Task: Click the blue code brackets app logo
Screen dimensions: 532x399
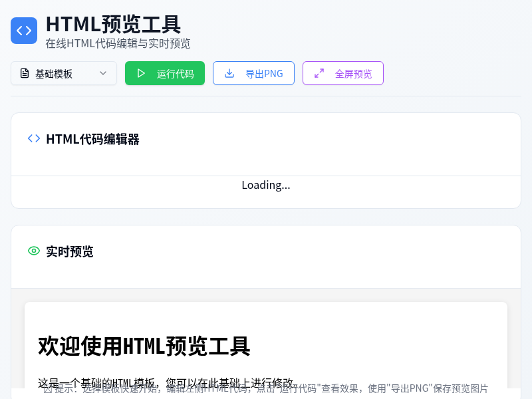Action: (x=24, y=31)
